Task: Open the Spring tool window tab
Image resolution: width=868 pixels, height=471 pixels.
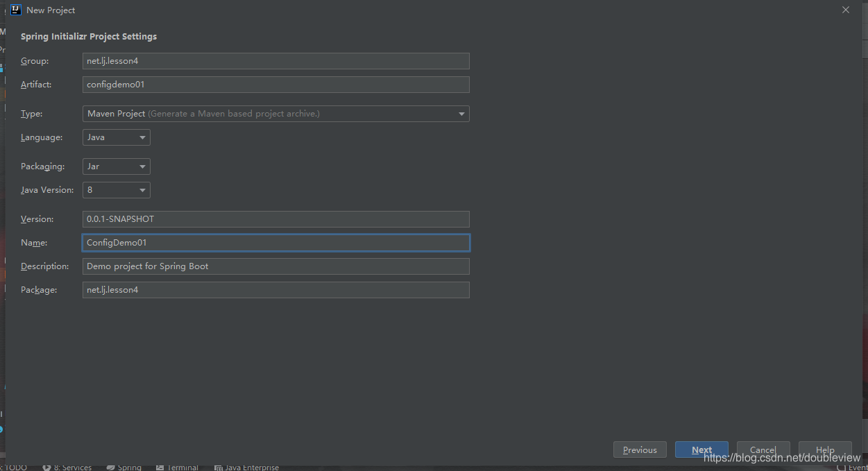Action: tap(124, 467)
